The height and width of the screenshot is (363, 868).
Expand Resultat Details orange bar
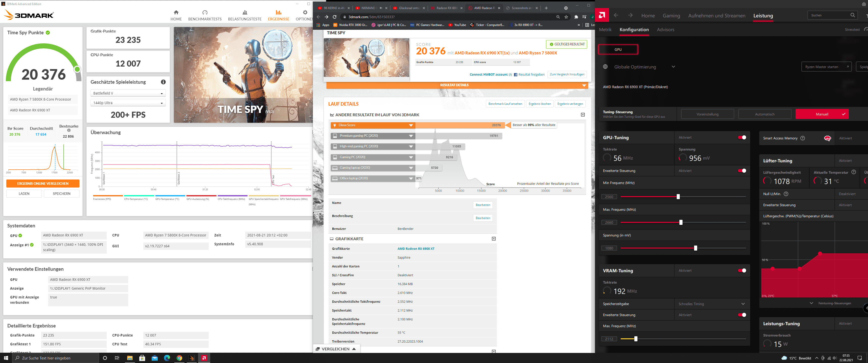[457, 85]
